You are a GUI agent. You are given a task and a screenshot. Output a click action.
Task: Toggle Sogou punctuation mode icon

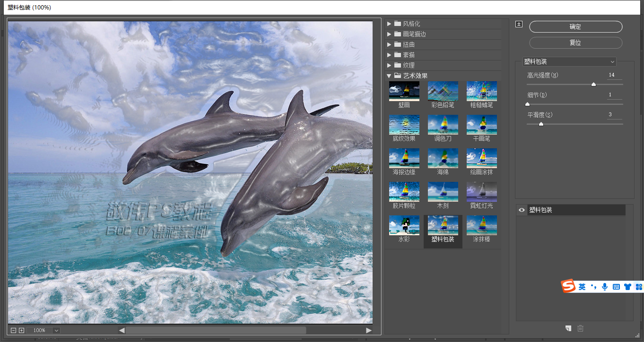point(593,287)
